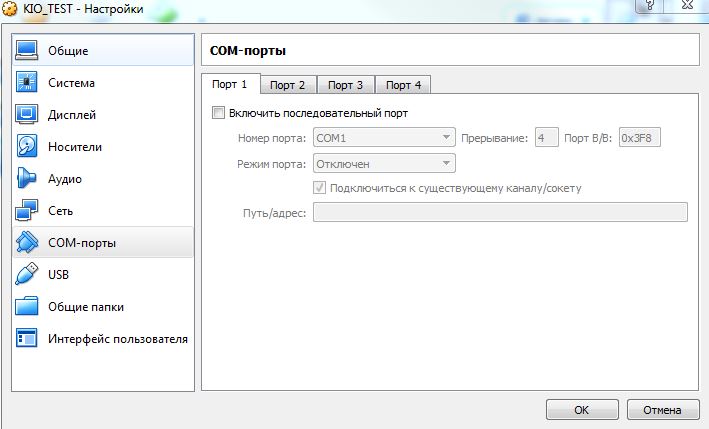
Task: Expand the Номер порта COM1 dropdown
Action: pyautogui.click(x=384, y=138)
